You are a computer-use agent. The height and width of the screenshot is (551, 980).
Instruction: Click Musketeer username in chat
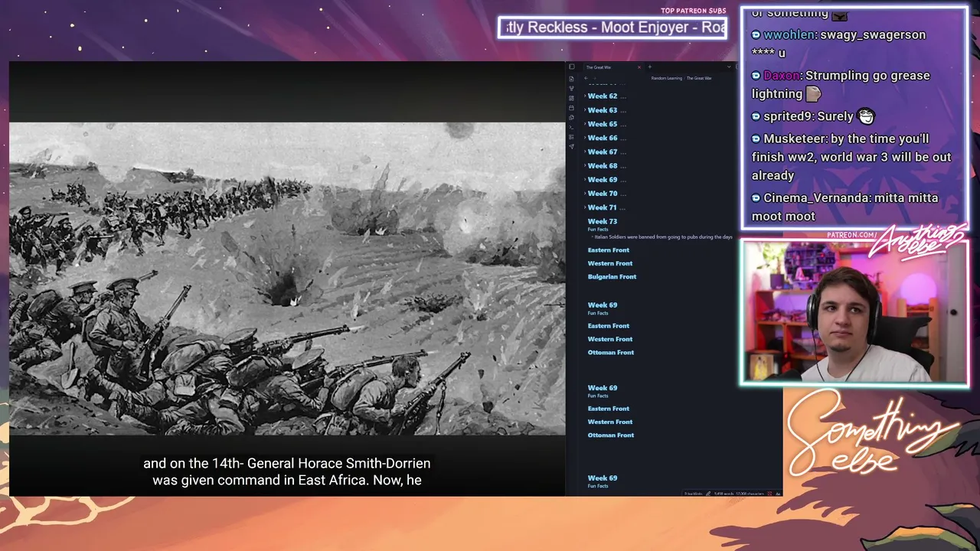pos(795,139)
